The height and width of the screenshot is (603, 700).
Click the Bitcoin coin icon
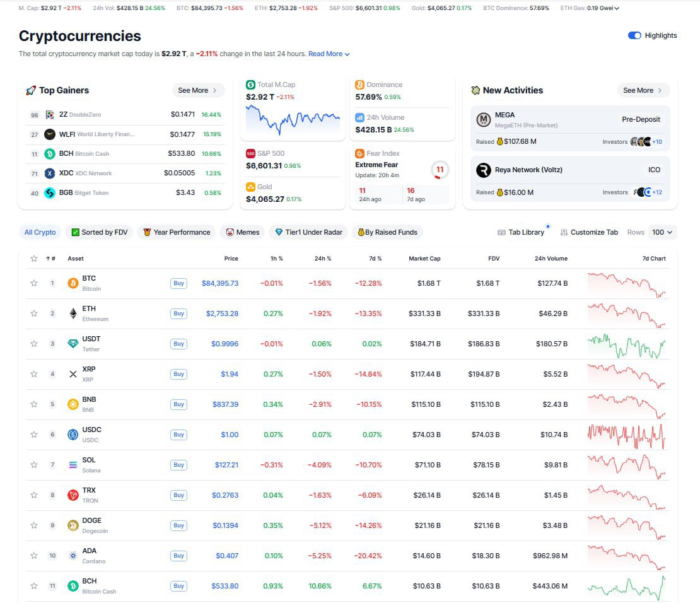click(x=73, y=283)
